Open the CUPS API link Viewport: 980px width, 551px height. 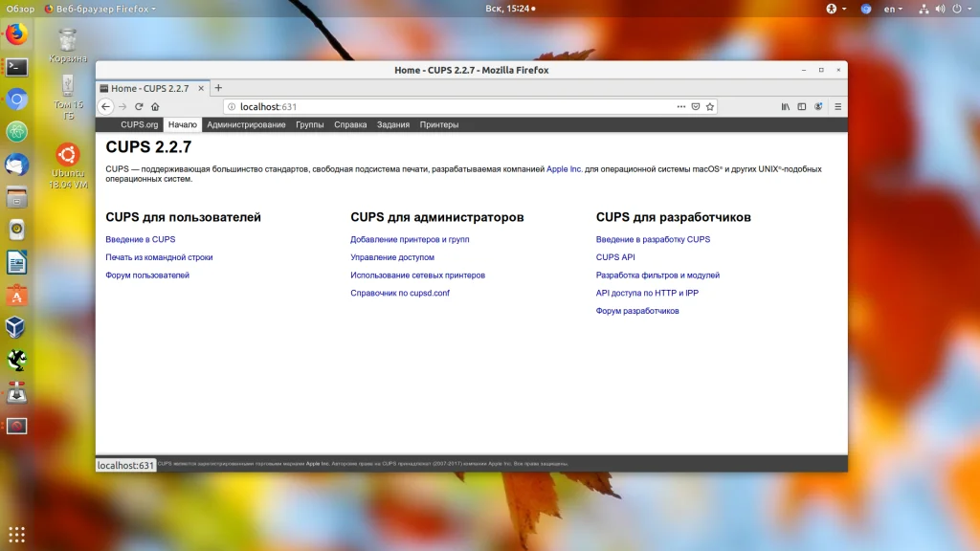click(615, 257)
